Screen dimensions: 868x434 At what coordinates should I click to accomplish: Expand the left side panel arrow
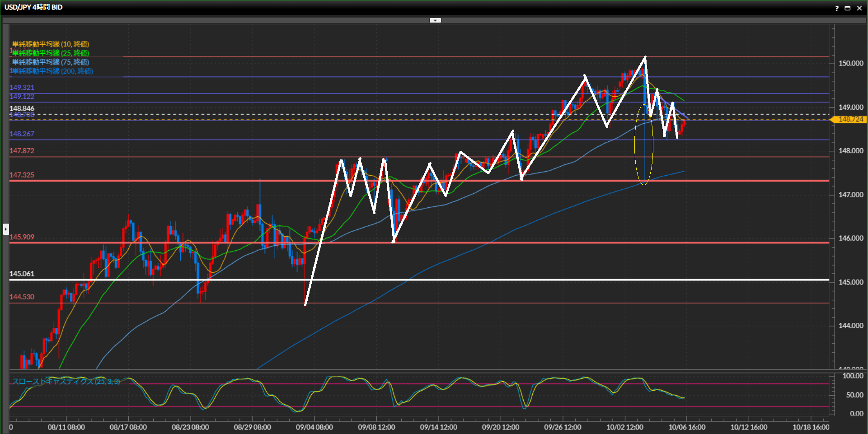click(6, 229)
